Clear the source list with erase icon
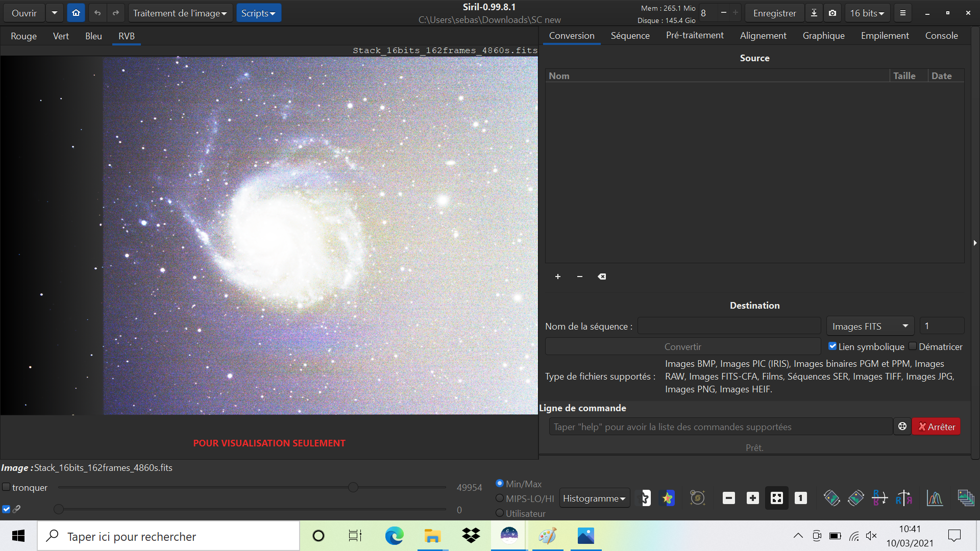This screenshot has height=551, width=980. click(602, 277)
